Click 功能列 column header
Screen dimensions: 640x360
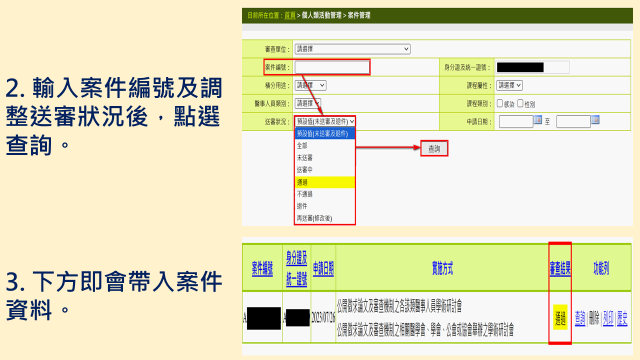(601, 269)
